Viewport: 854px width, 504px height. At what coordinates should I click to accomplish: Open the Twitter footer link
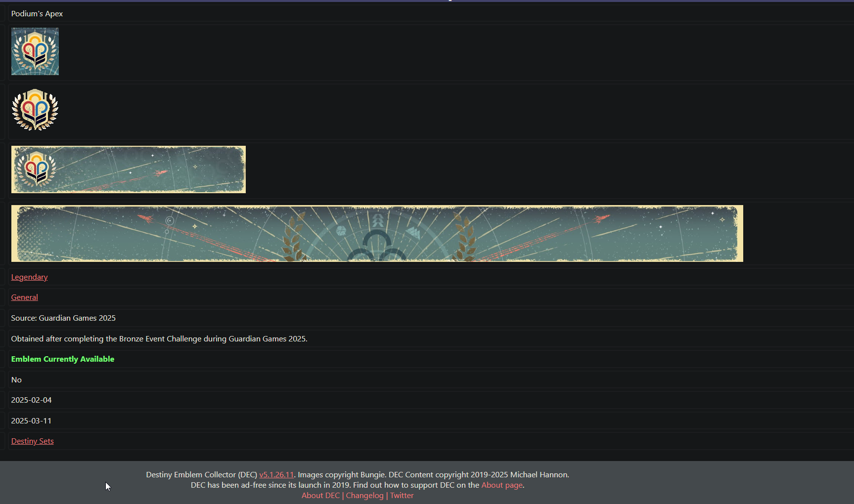pyautogui.click(x=402, y=496)
